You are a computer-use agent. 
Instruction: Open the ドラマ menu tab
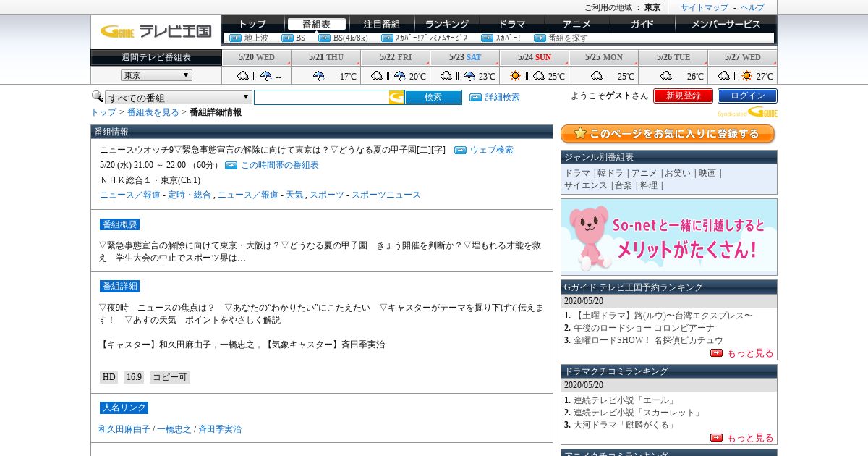click(x=512, y=24)
